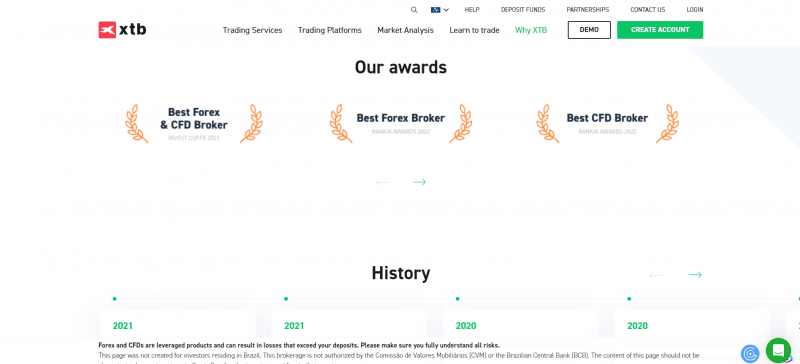Click the LOGIN link

694,10
